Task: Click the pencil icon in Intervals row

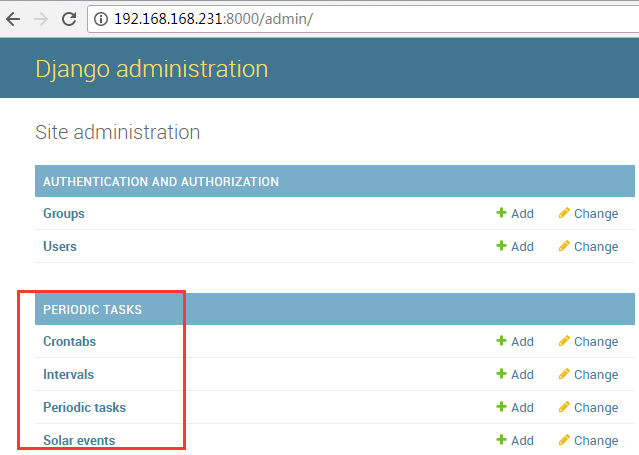Action: [564, 374]
